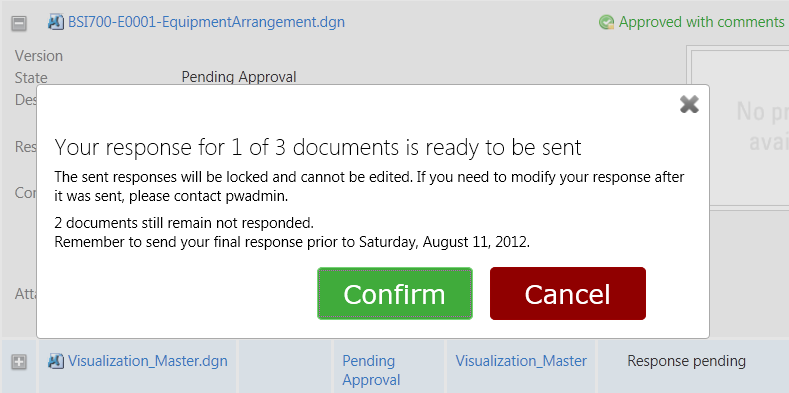Click the green Approved with comments status icon
Image resolution: width=789 pixels, height=393 pixels.
coord(606,22)
